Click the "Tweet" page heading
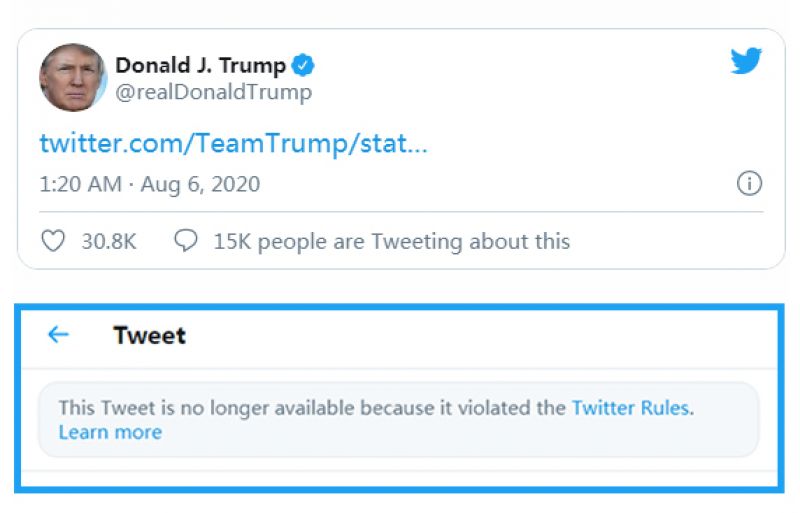 (149, 335)
